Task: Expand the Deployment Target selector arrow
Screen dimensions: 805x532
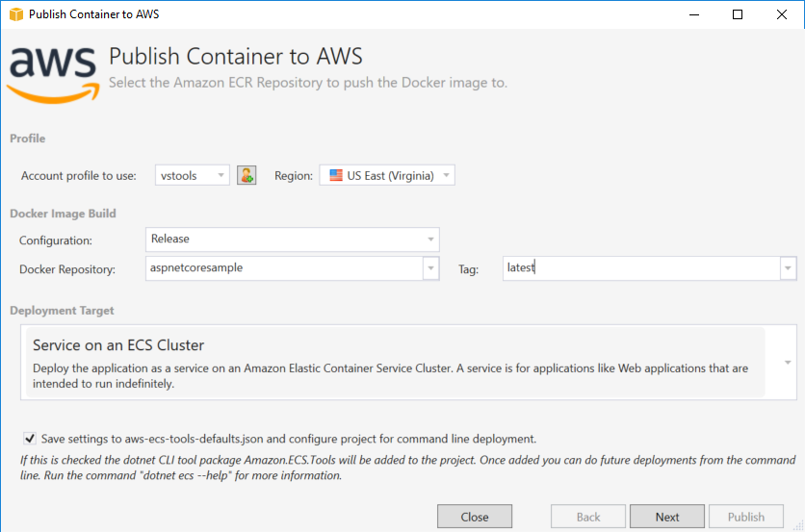Action: (x=788, y=362)
